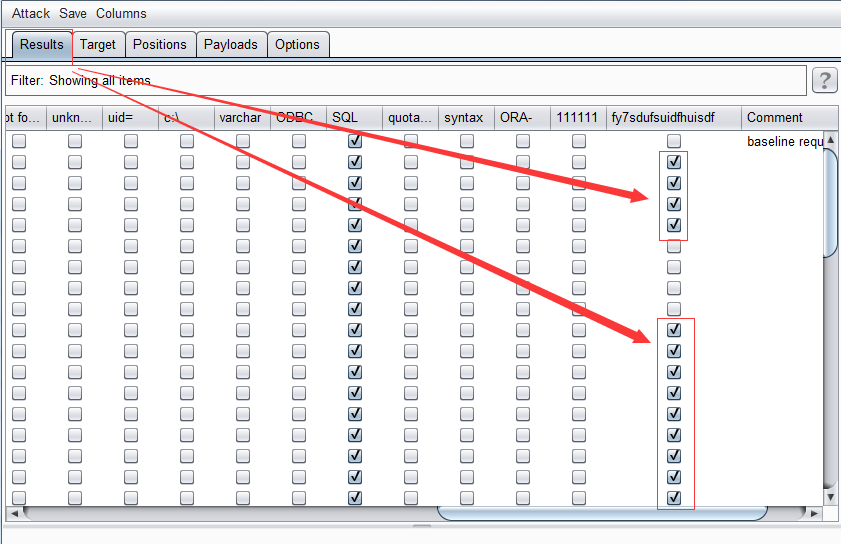Switch to the Results tab

41,45
